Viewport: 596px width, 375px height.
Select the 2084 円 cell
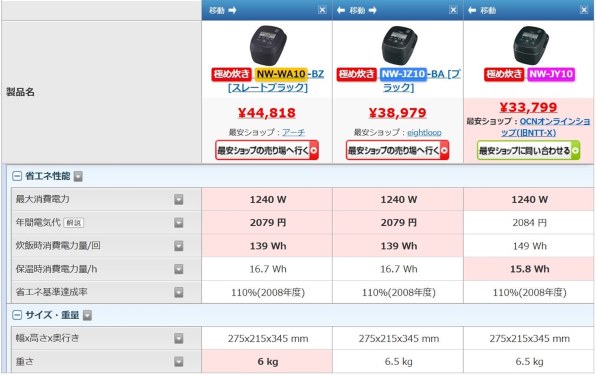(529, 223)
